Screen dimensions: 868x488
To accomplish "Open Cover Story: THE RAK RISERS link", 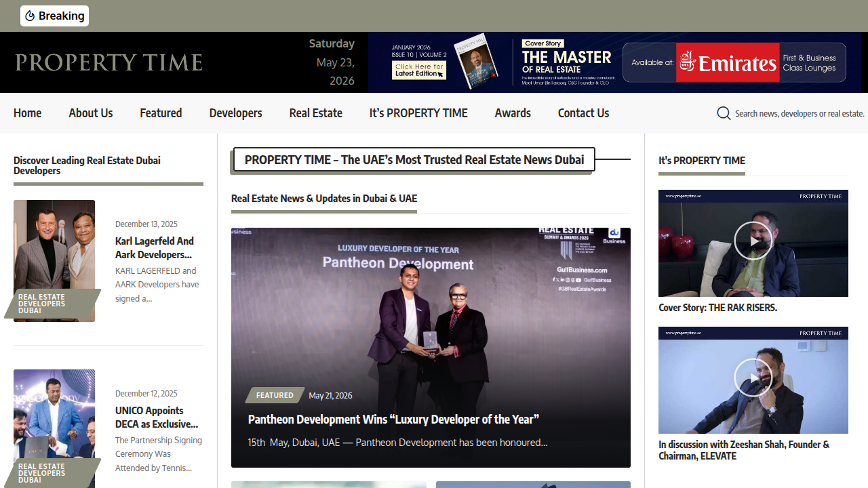I will coord(717,308).
